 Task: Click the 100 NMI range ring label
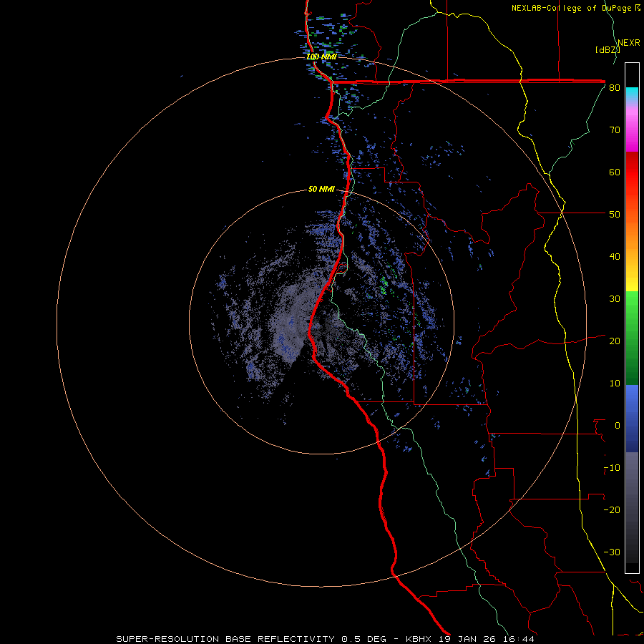(x=321, y=57)
